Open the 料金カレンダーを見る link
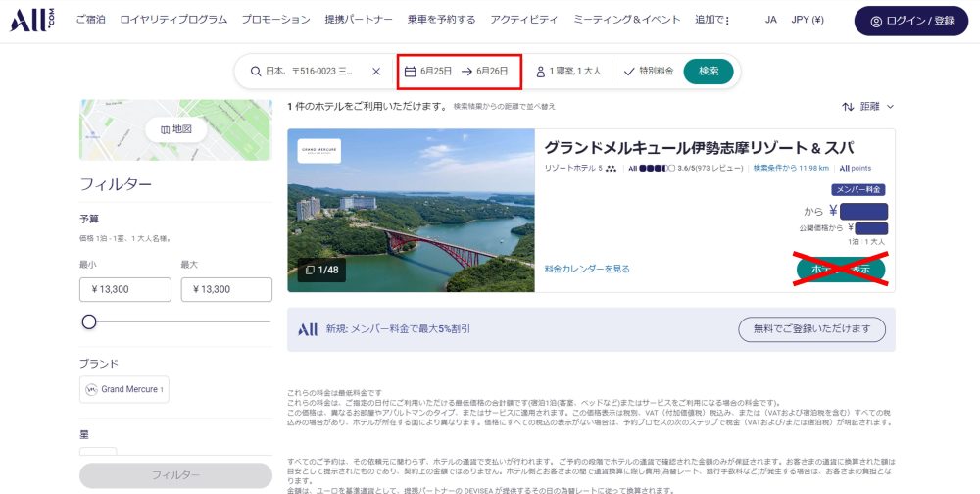The height and width of the screenshot is (494, 980). 587,269
